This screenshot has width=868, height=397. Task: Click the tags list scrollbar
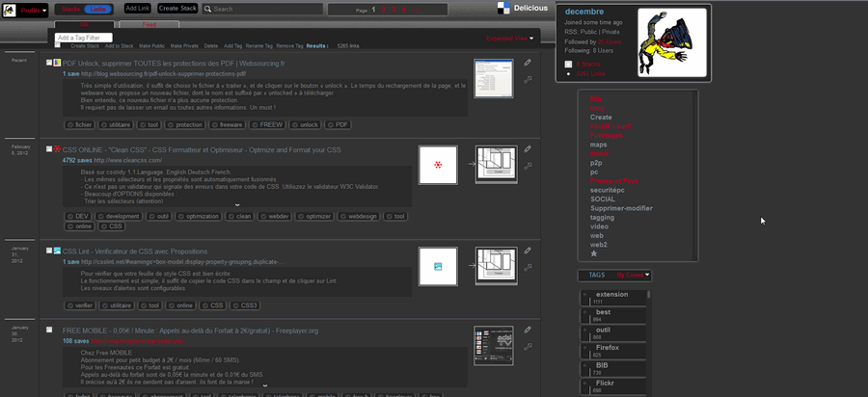pos(648,295)
